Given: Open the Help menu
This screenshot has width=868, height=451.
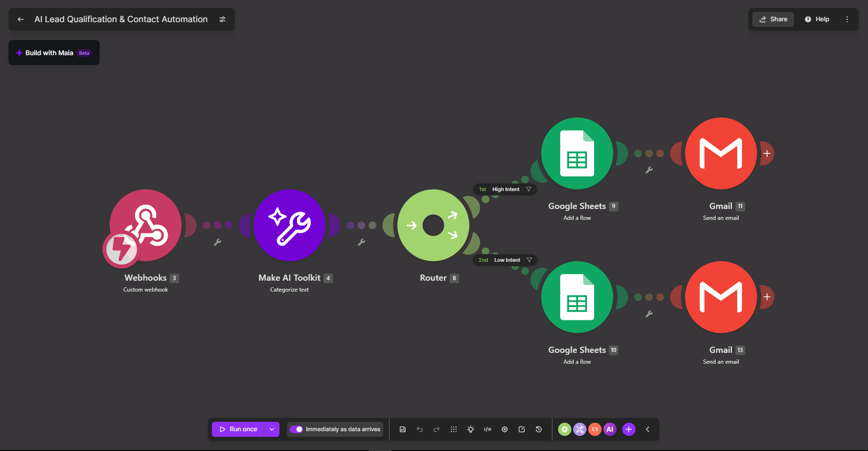Looking at the screenshot, I should coord(817,19).
